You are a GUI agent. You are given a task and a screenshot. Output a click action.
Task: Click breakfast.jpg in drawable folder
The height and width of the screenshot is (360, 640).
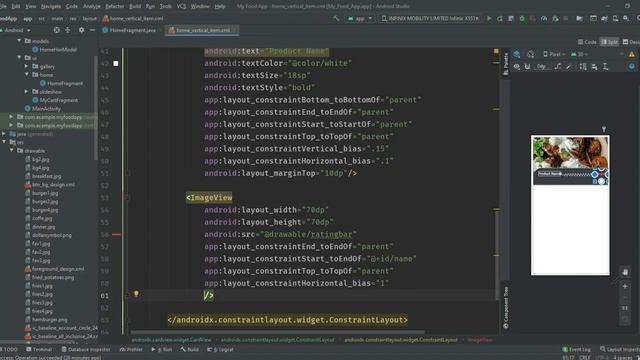pos(43,176)
